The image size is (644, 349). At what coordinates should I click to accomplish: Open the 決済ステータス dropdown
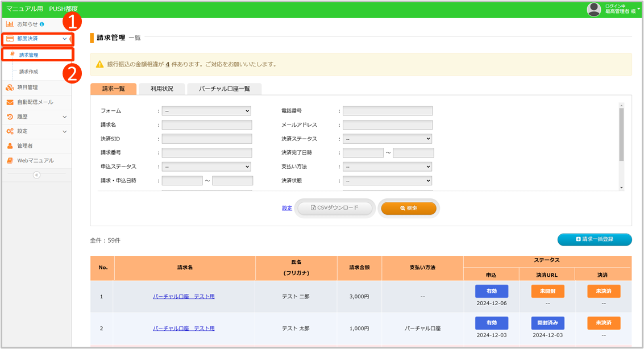click(x=387, y=139)
